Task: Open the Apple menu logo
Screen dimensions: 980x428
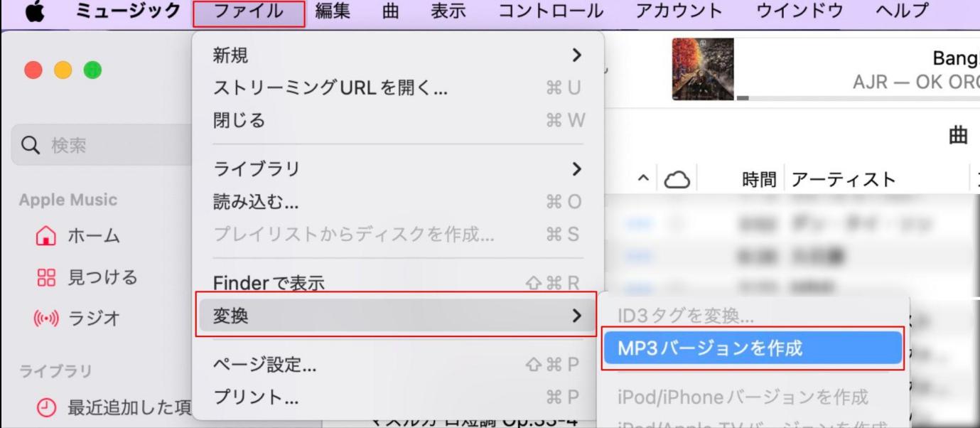Action: tap(36, 12)
